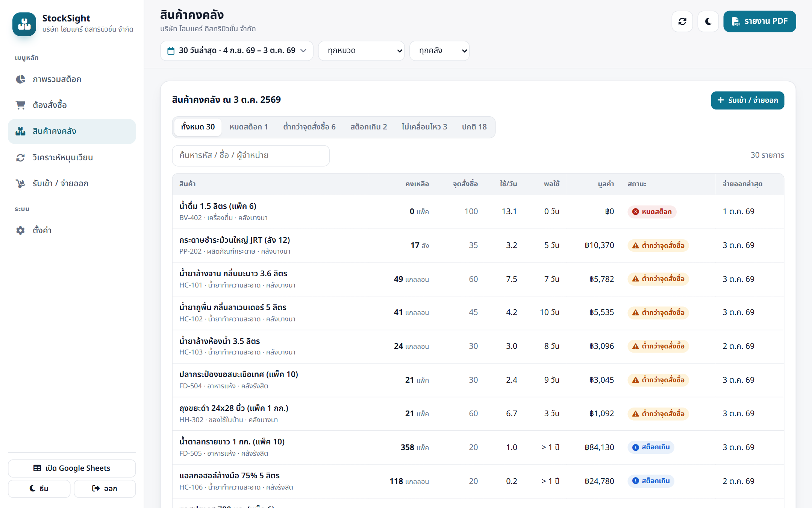Switch to ไม่เคลื่อนไหว 3 tab
The width and height of the screenshot is (812, 508).
424,127
